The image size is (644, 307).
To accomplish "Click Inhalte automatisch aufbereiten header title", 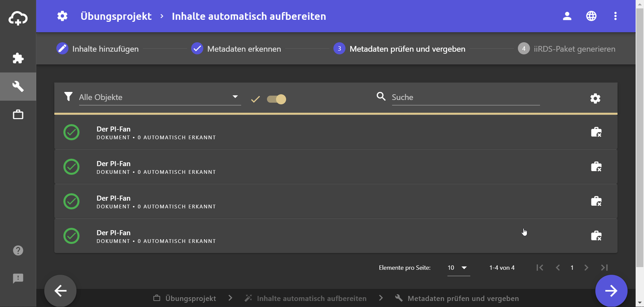I will 249,16.
